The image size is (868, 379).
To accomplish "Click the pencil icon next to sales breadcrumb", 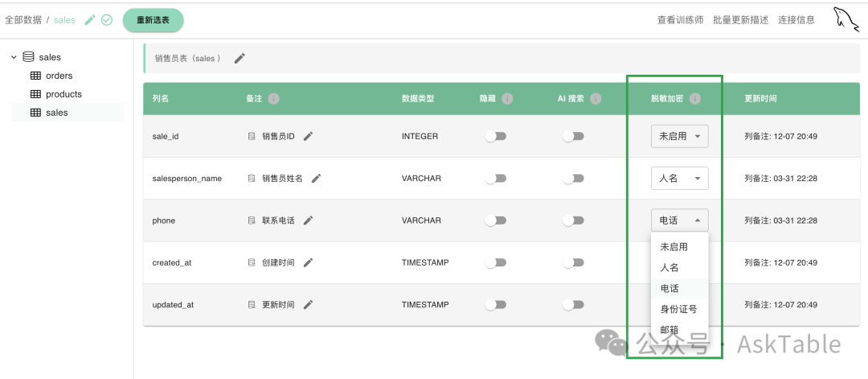I will point(90,20).
